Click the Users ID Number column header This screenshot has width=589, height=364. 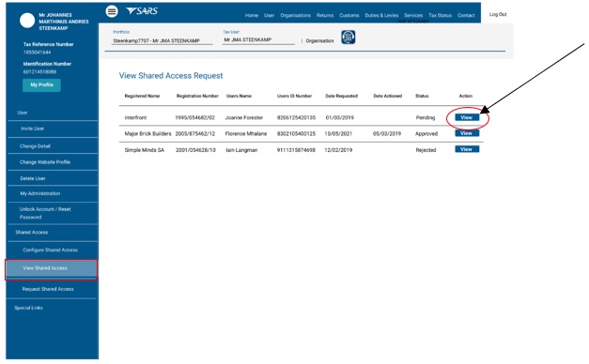[295, 96]
